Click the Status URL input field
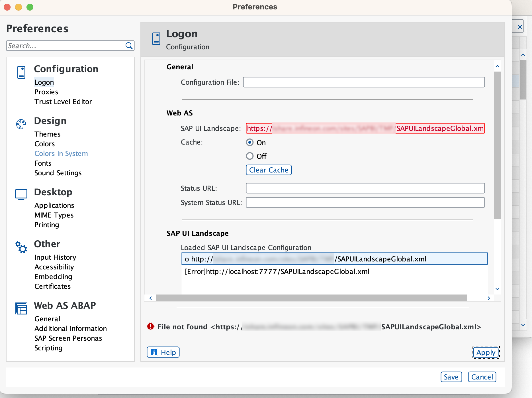532x398 pixels. [x=365, y=188]
